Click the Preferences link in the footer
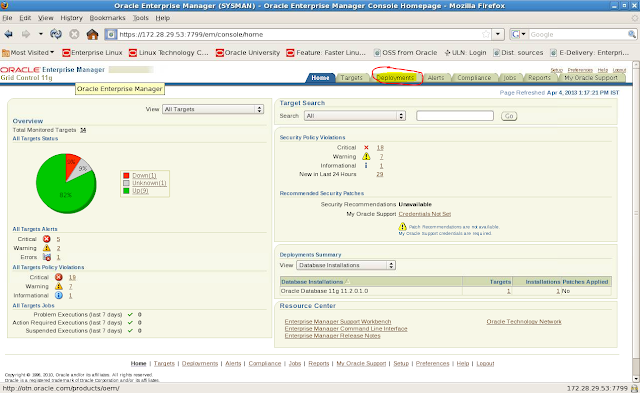This screenshot has height=393, width=640. (x=433, y=363)
